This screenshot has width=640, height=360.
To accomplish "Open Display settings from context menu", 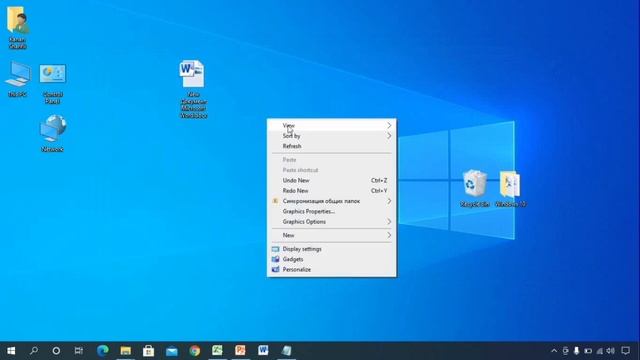I will 331,249.
